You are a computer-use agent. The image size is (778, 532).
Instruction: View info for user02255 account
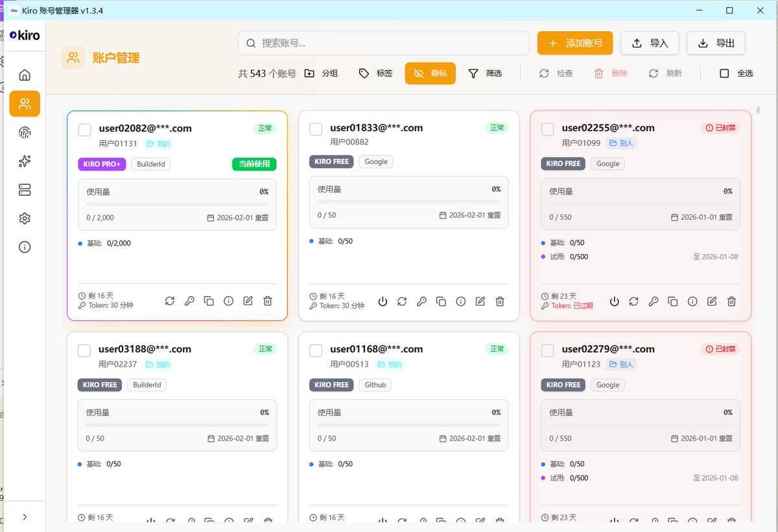coord(692,301)
